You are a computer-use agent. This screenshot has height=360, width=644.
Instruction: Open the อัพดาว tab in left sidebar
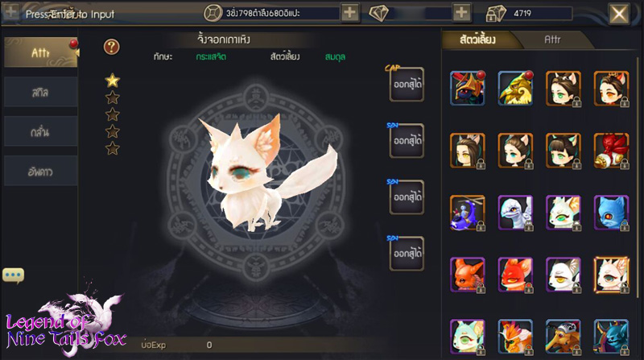[41, 172]
